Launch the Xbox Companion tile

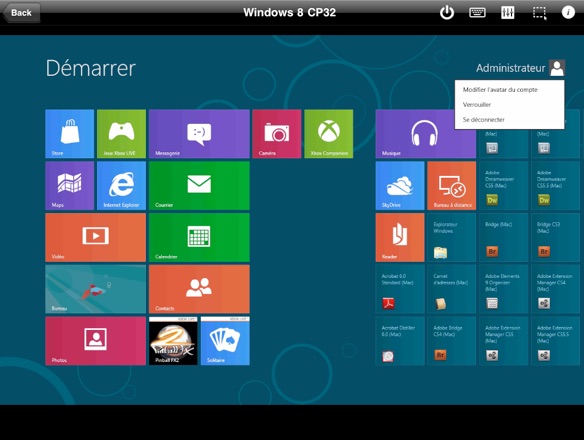[x=328, y=134]
